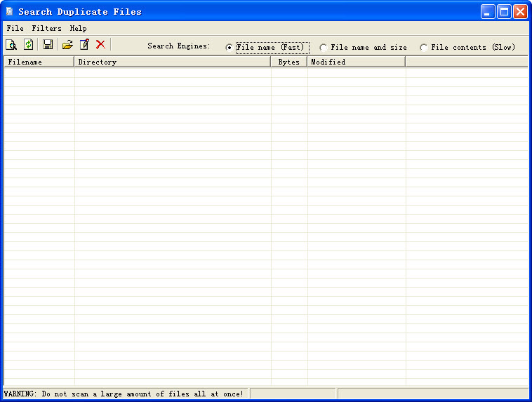Click the floppy disk save icon

(48, 45)
